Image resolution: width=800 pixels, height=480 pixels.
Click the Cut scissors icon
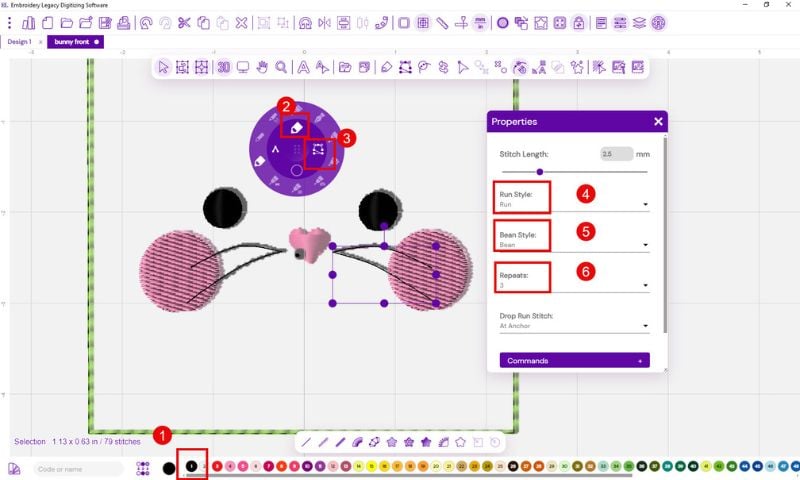(x=184, y=22)
